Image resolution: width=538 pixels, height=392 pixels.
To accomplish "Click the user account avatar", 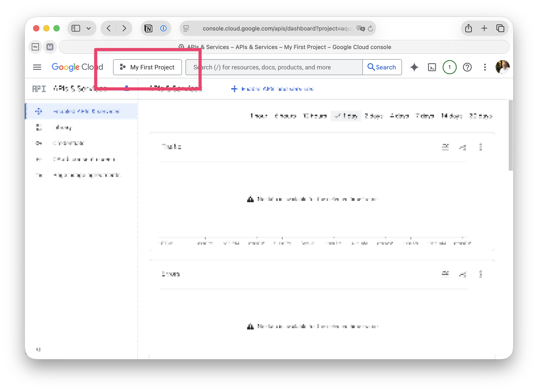I will point(502,67).
